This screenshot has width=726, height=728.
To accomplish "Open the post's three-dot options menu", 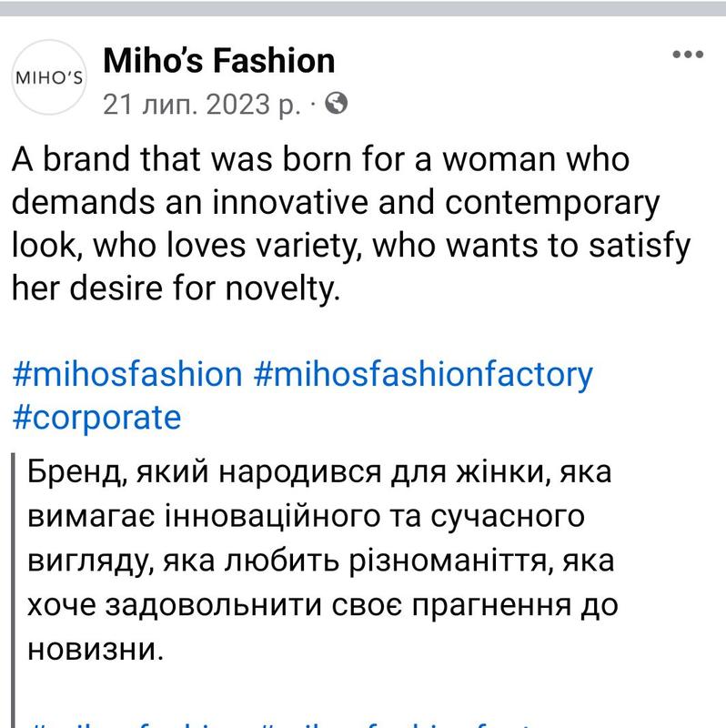I will 688,55.
